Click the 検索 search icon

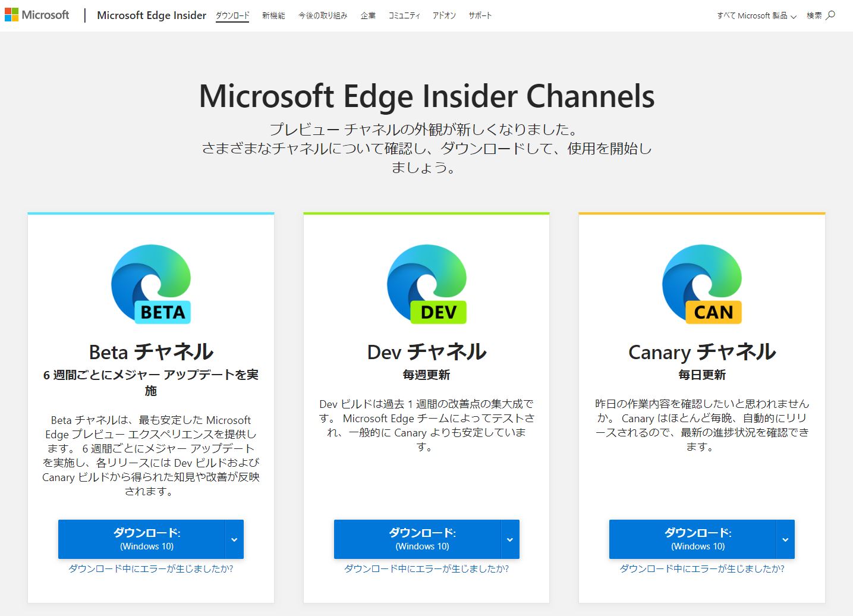click(821, 15)
